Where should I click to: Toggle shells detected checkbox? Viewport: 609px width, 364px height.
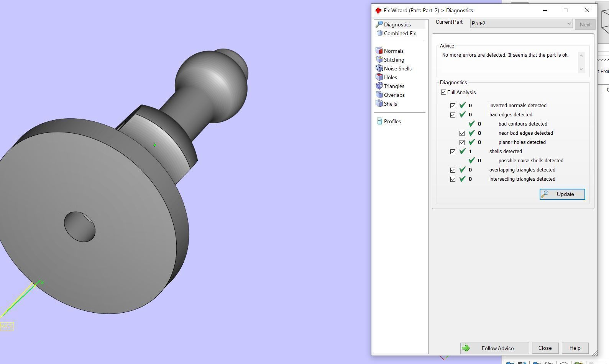click(453, 152)
